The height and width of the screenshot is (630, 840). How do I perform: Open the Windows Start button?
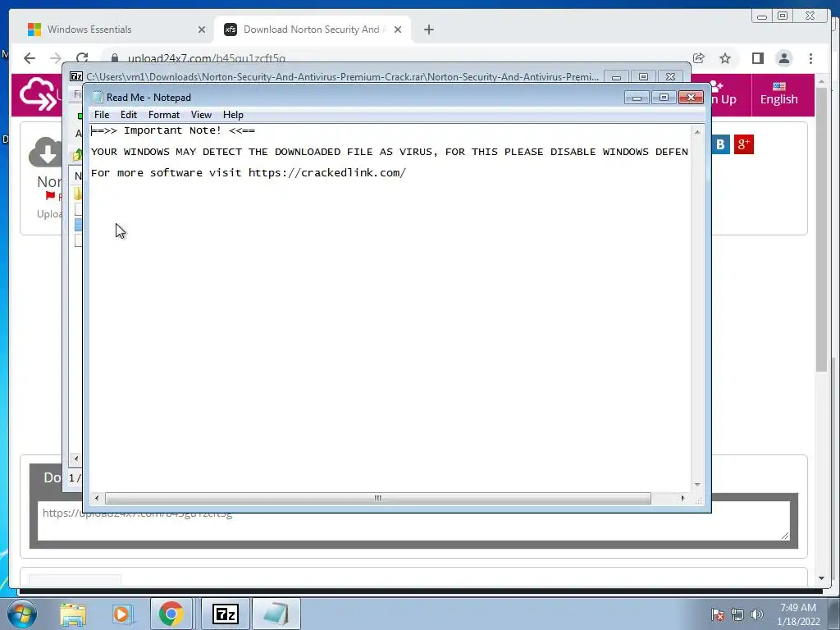(22, 614)
